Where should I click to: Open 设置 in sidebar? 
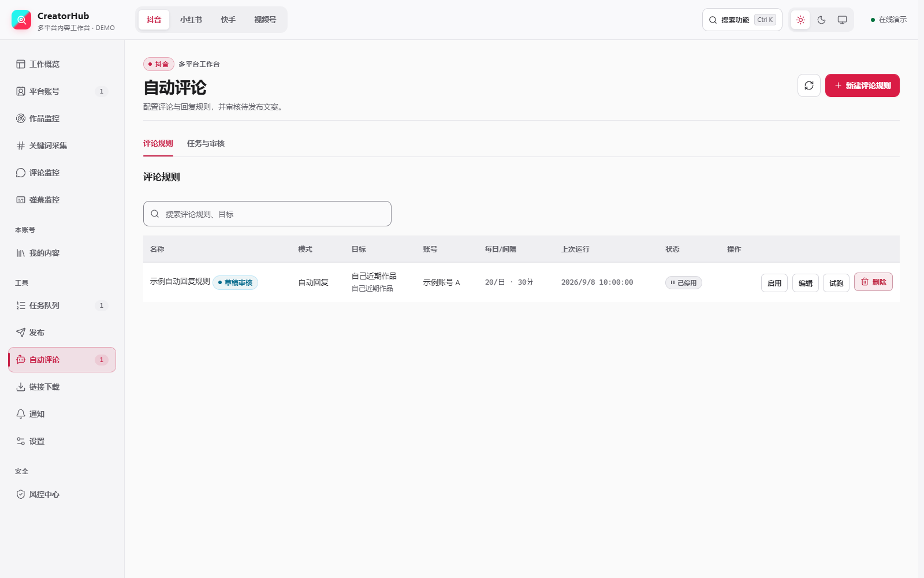click(x=62, y=441)
